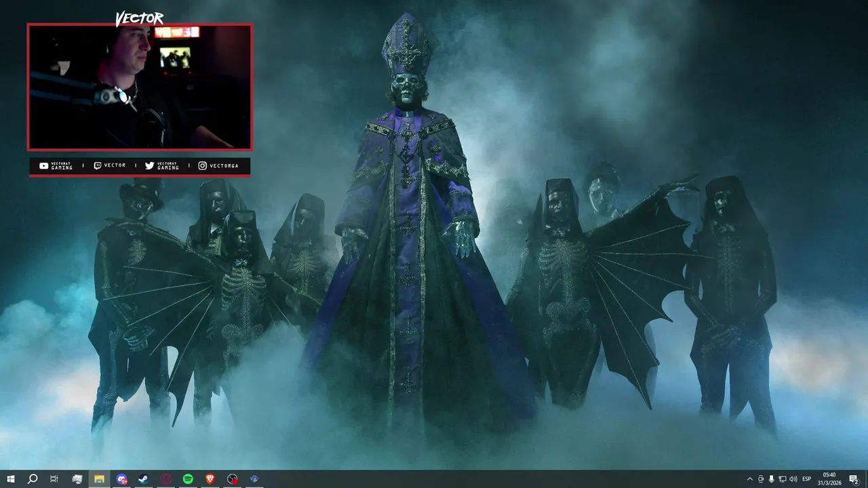Open the clock showing 05:40
This screenshot has width=868, height=488.
(829, 479)
